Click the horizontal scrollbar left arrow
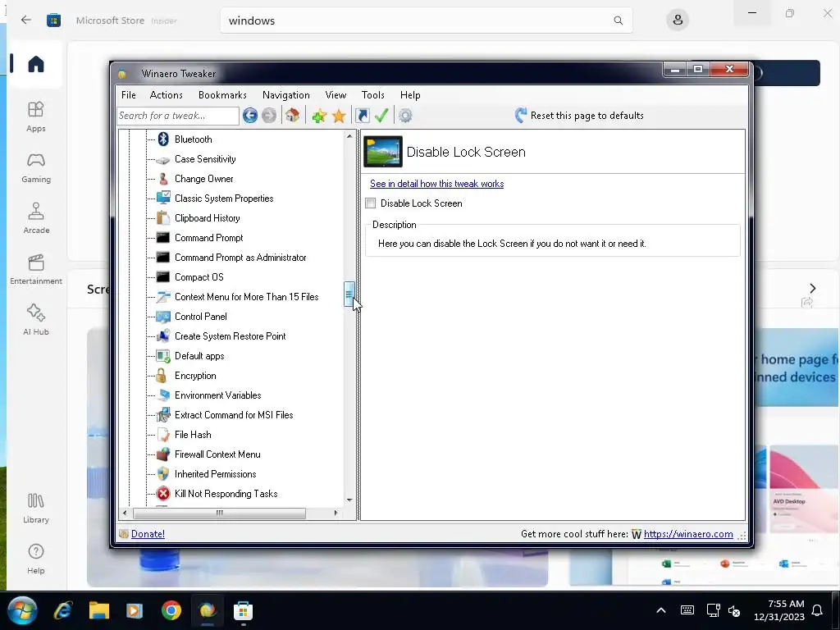The image size is (840, 630). (125, 513)
